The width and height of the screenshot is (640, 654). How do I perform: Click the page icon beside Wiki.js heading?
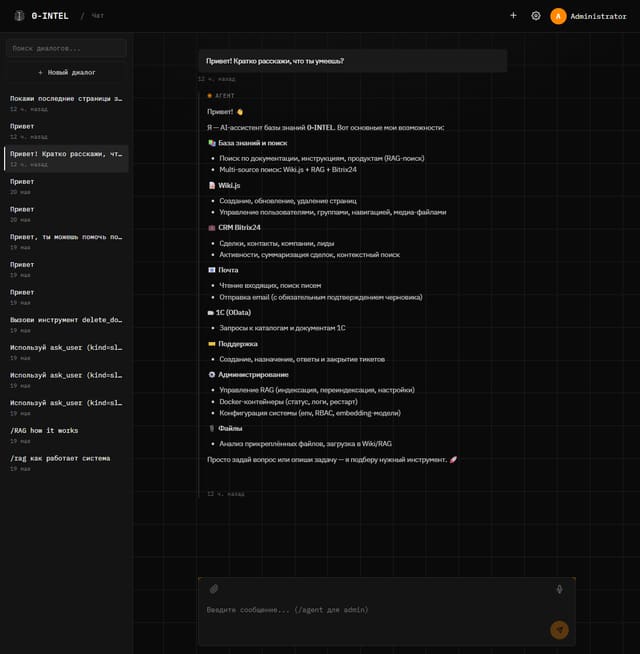point(212,186)
